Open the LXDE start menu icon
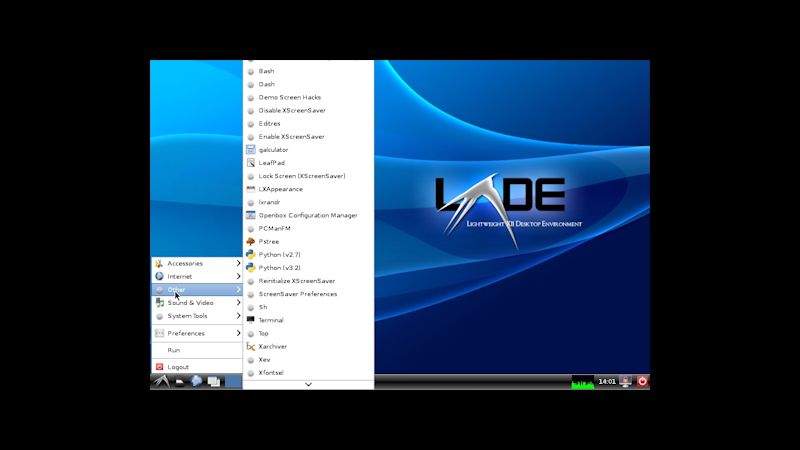Screen dimensions: 800x450 tap(162, 381)
